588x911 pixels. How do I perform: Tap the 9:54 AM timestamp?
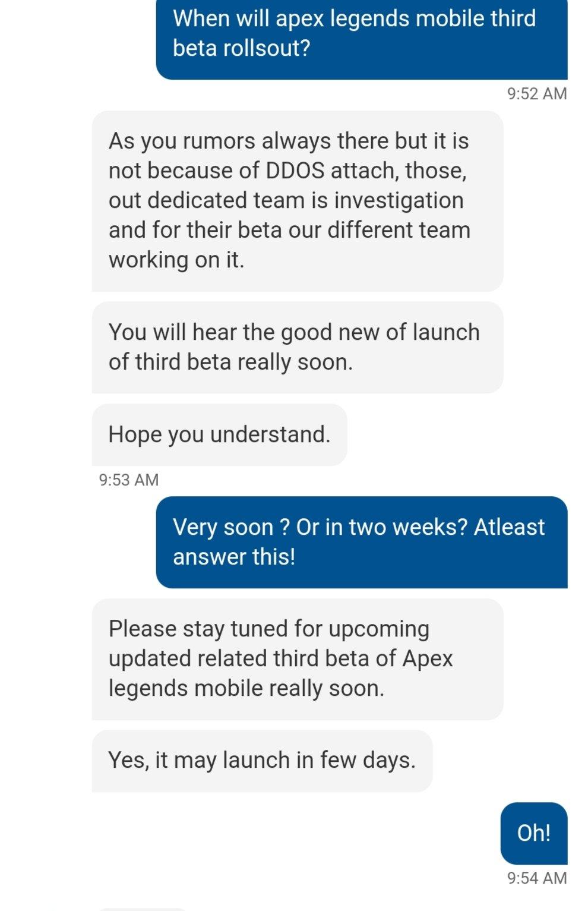(x=537, y=878)
